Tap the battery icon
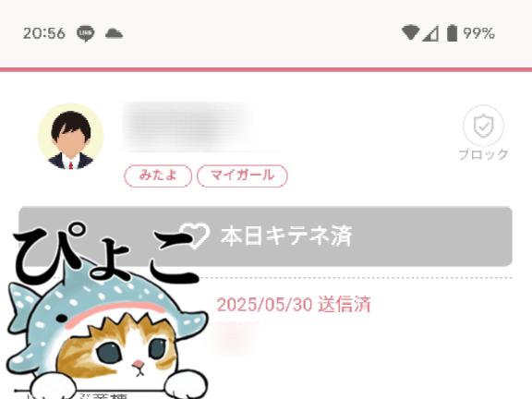 [x=452, y=33]
